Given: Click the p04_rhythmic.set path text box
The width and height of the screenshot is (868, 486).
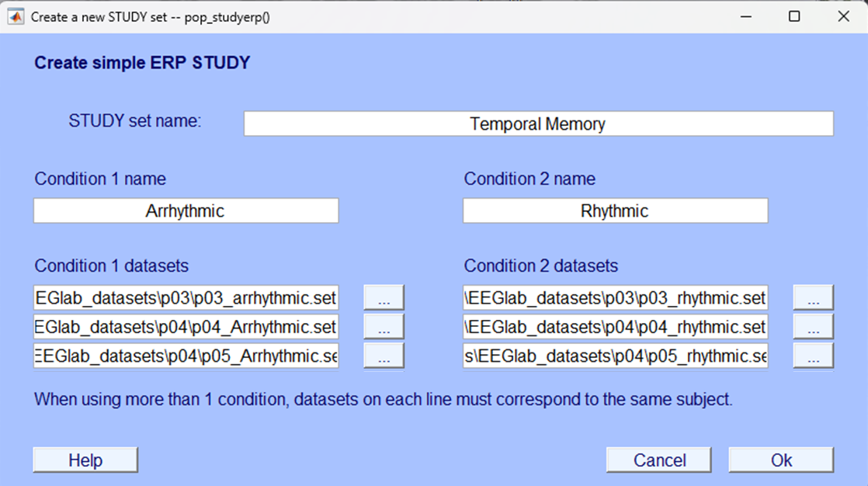Looking at the screenshot, I should pos(615,326).
